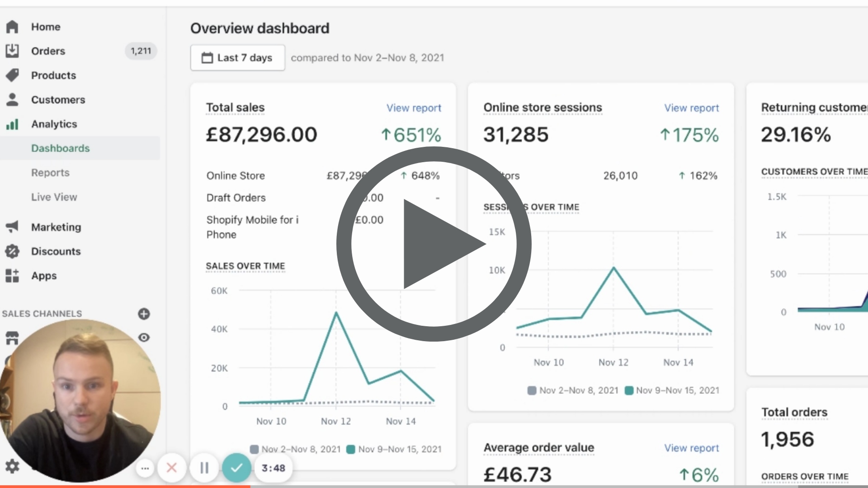Click the Total sales card title
The height and width of the screenshot is (488, 868).
[235, 108]
